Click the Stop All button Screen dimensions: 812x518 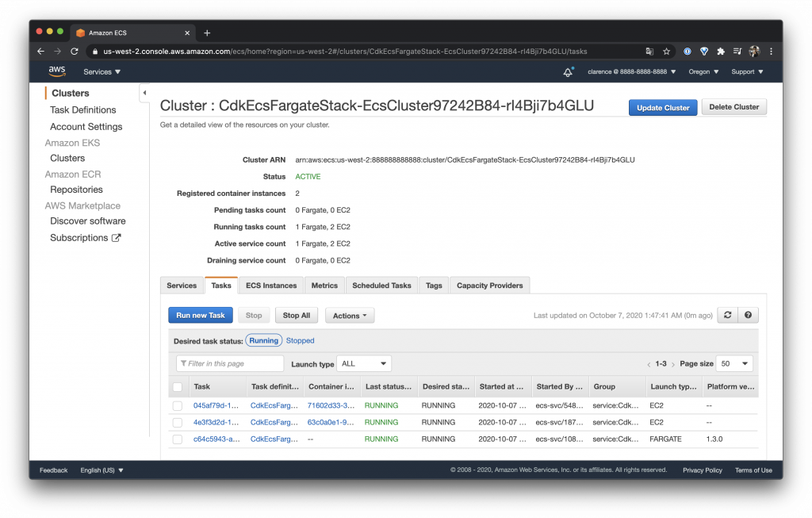(297, 315)
